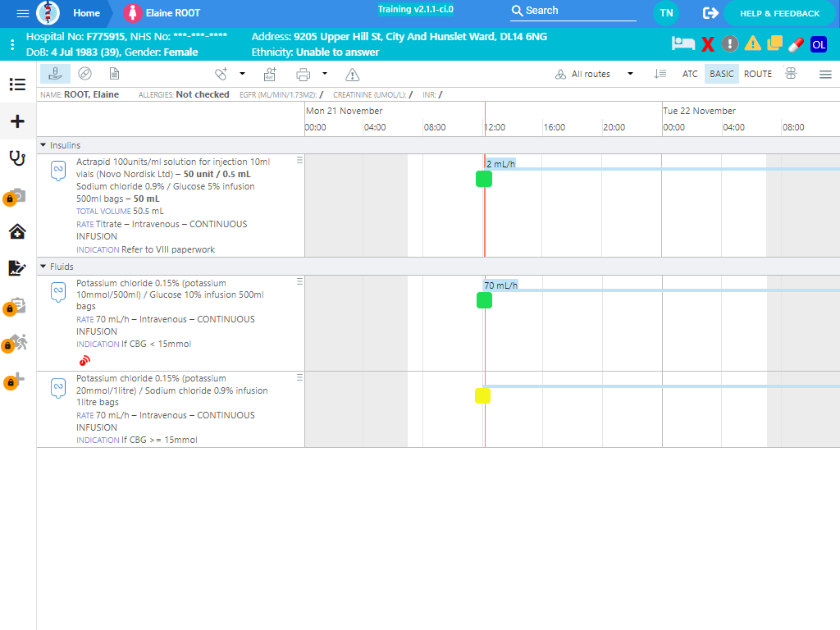
Task: Click the red X alert icon
Action: click(x=708, y=44)
